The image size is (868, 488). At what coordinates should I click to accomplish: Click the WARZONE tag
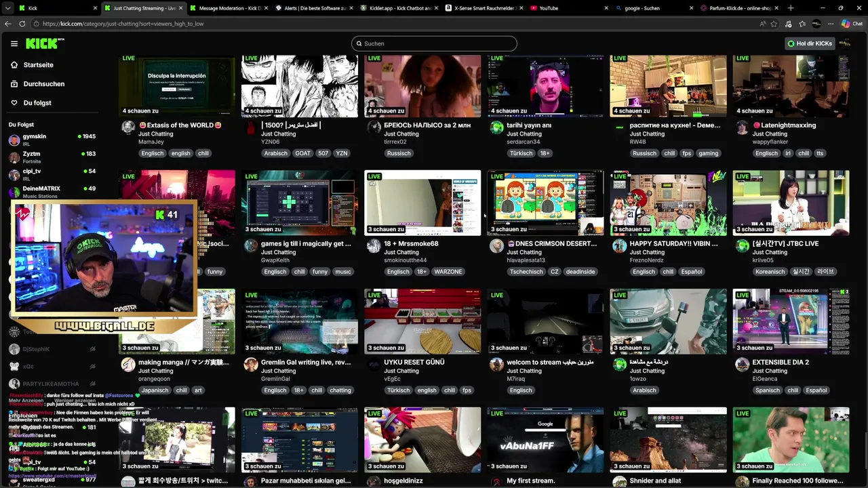coord(448,272)
